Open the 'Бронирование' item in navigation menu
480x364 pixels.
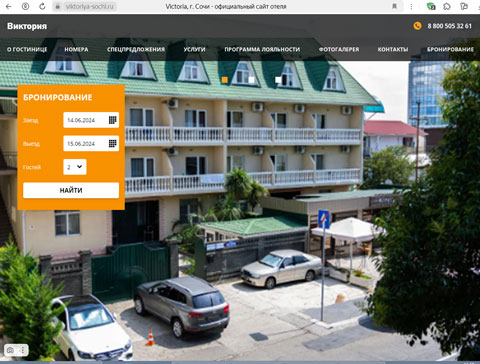[450, 49]
